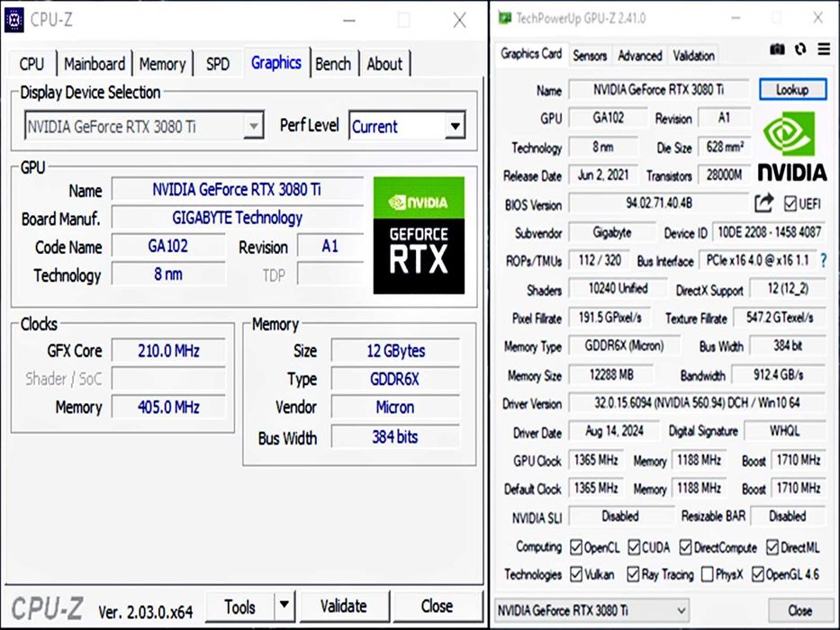Viewport: 840px width, 630px height.
Task: Click the Memory Type GDDR6X field in CPU-Z
Action: [395, 379]
